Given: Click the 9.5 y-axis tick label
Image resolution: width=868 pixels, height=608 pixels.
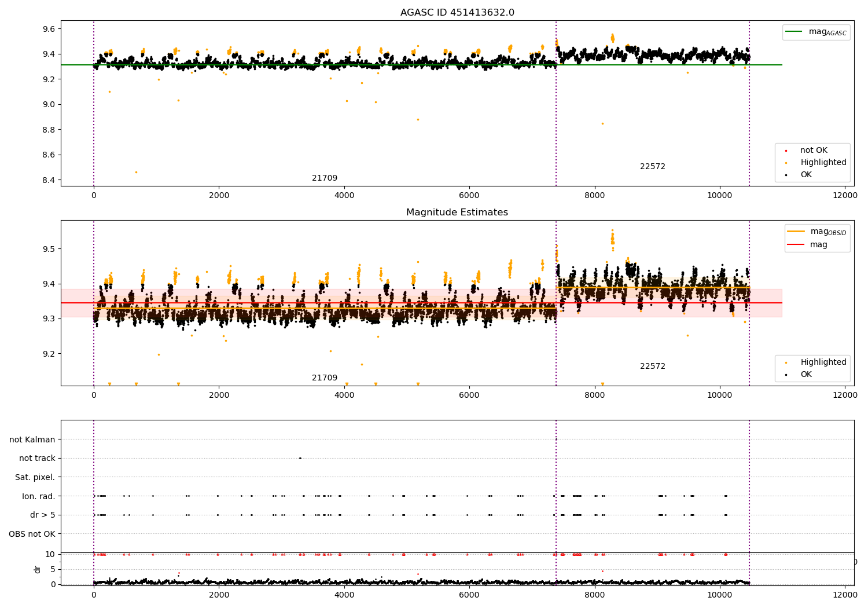Looking at the screenshot, I should [x=49, y=249].
